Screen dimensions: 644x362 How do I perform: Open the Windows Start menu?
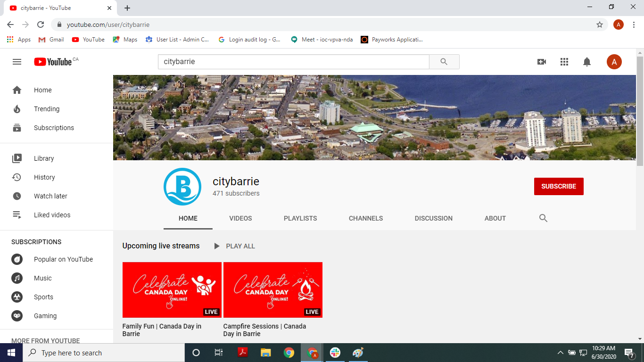click(x=11, y=353)
